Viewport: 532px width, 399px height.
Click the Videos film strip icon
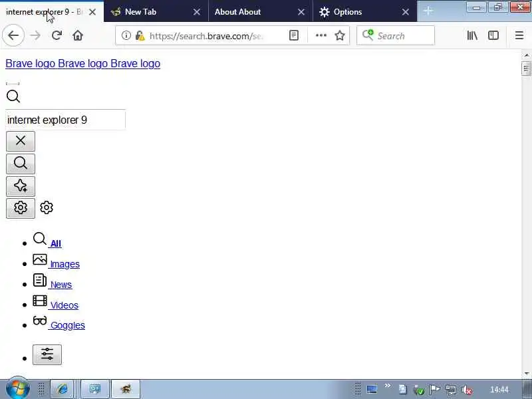40,301
